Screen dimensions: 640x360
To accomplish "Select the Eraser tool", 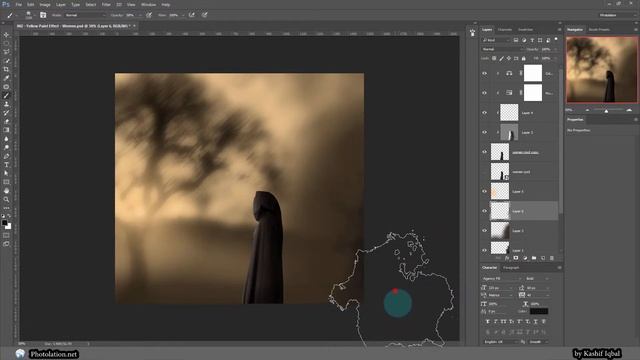I will coord(6,121).
